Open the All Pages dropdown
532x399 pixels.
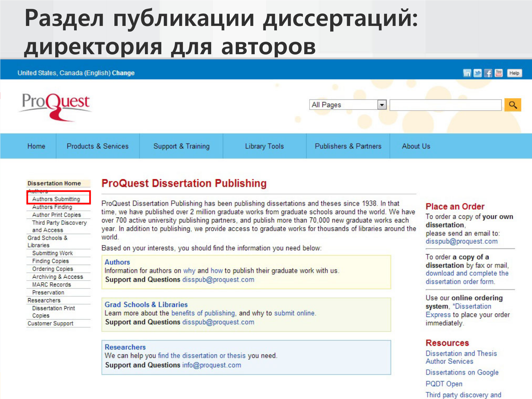tap(348, 105)
